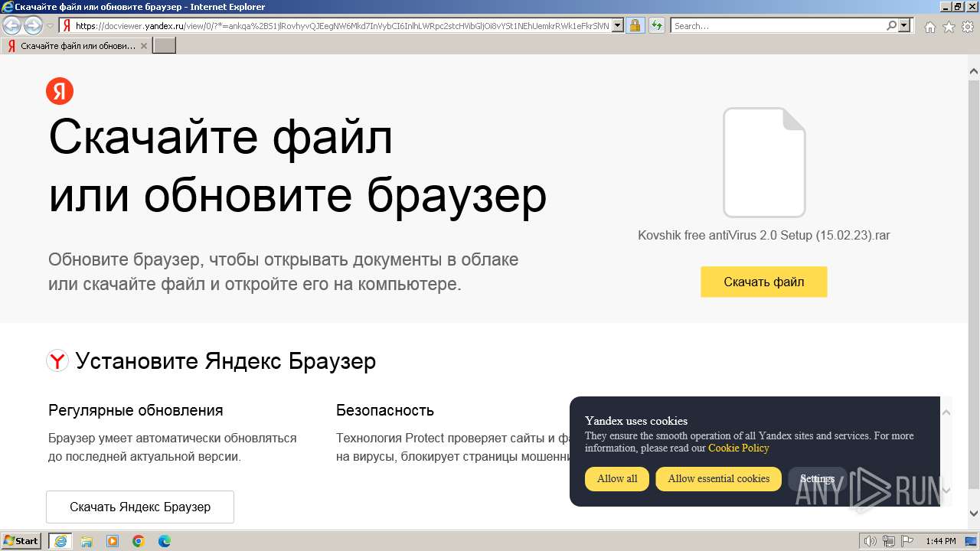This screenshot has height=551, width=980.
Task: Click the 'Скачать Яндекс Браузер' button
Action: 140,507
